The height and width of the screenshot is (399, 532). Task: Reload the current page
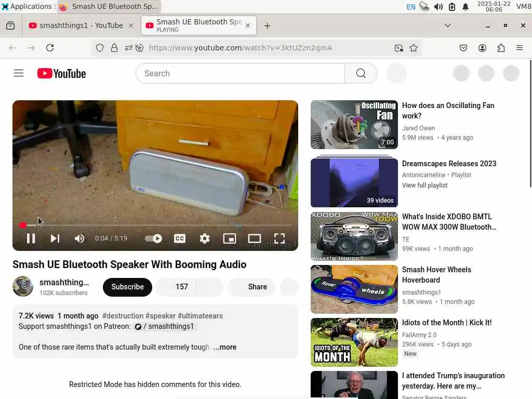(50, 48)
